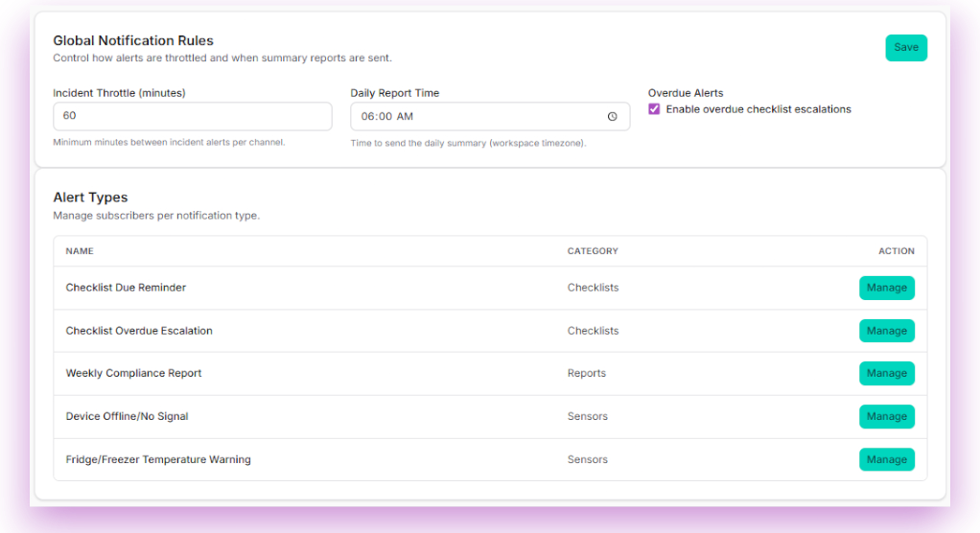The image size is (980, 533).
Task: Manage the Device Offline/No Signal alert
Action: 886,416
